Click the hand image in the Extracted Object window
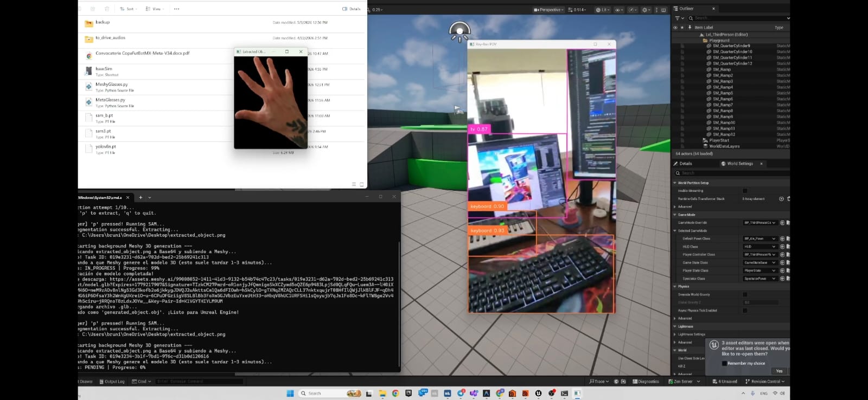 (271, 102)
